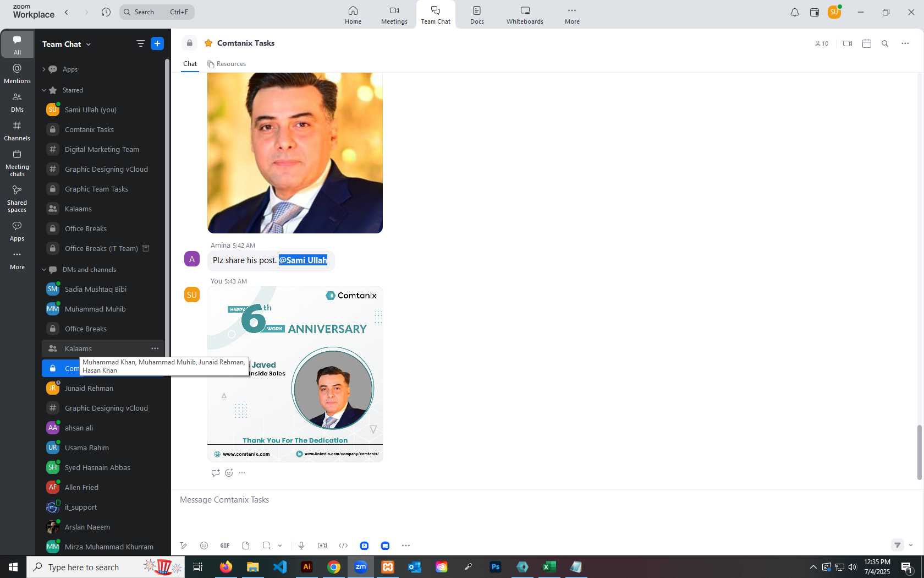924x578 pixels.
Task: Open the history clock icon
Action: (106, 12)
